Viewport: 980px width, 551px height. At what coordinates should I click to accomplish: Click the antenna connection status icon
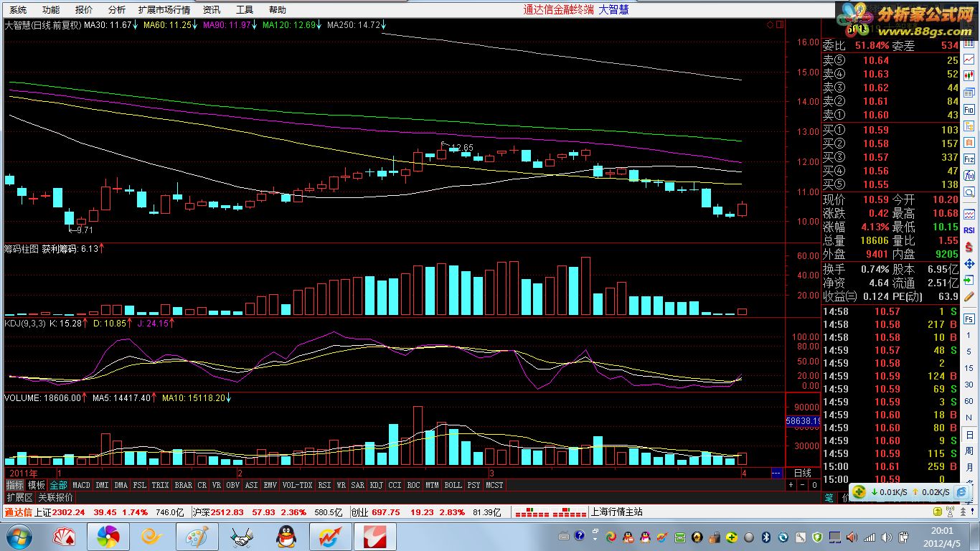point(950,512)
